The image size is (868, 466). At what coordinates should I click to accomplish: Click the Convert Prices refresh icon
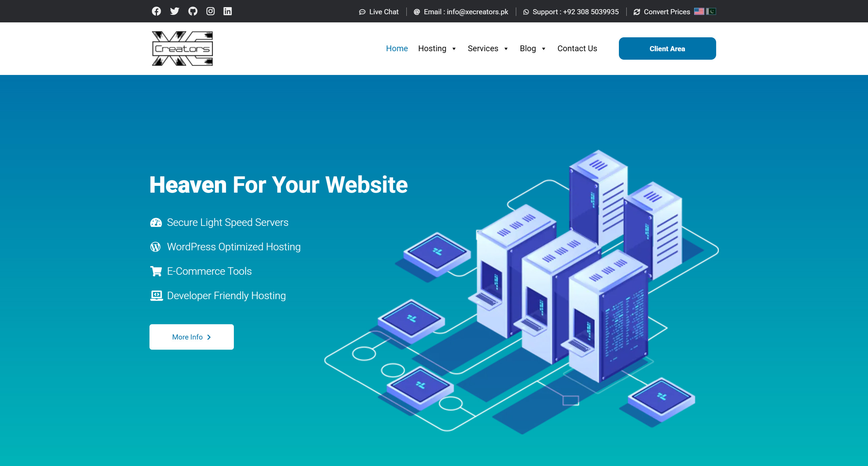pyautogui.click(x=637, y=12)
